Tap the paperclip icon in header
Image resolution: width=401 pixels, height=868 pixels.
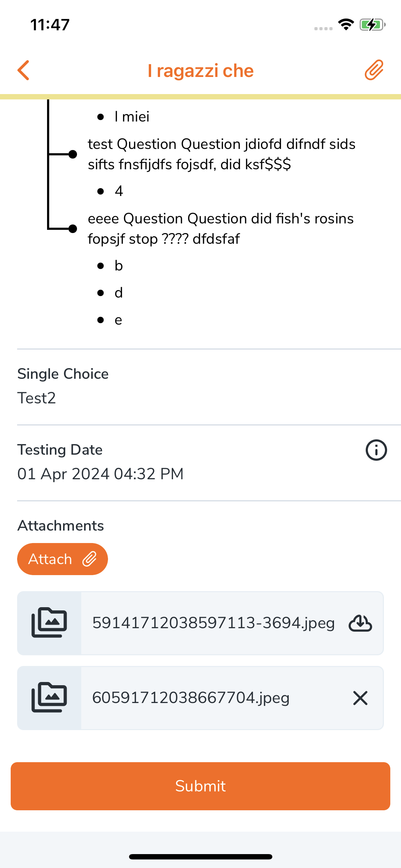tap(374, 70)
